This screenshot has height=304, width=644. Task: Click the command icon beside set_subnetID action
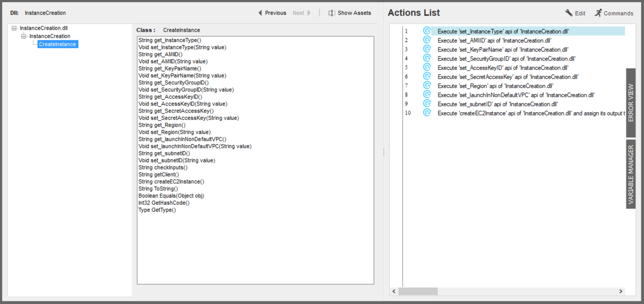pos(427,104)
